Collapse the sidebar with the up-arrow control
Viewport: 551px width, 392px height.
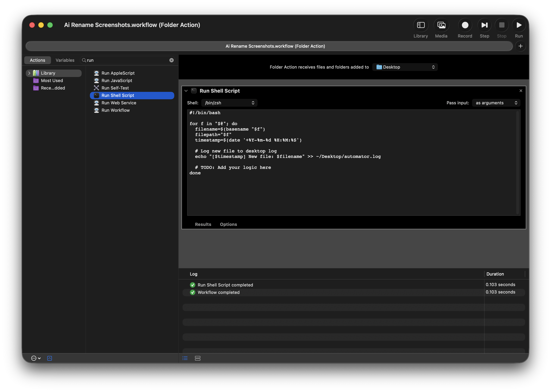[x=49, y=358]
